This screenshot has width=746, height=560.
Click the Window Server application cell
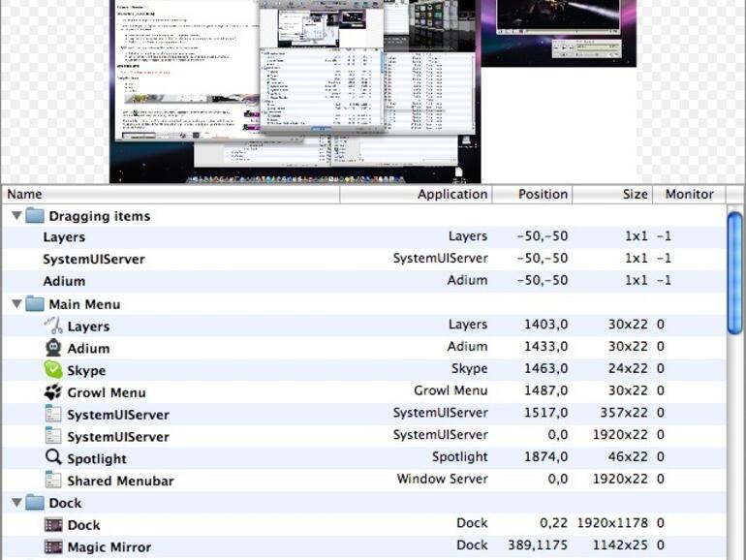pyautogui.click(x=442, y=479)
